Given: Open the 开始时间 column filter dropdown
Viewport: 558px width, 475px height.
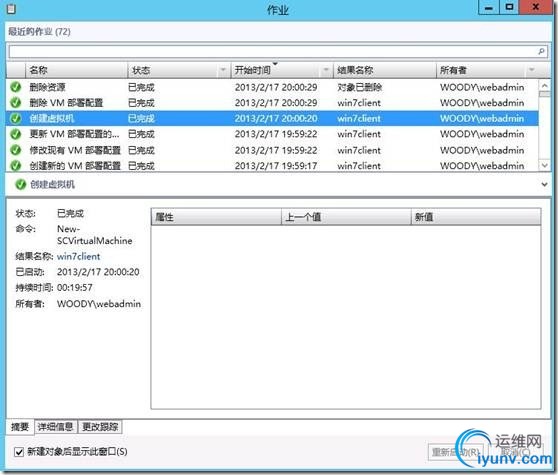Looking at the screenshot, I should [326, 70].
